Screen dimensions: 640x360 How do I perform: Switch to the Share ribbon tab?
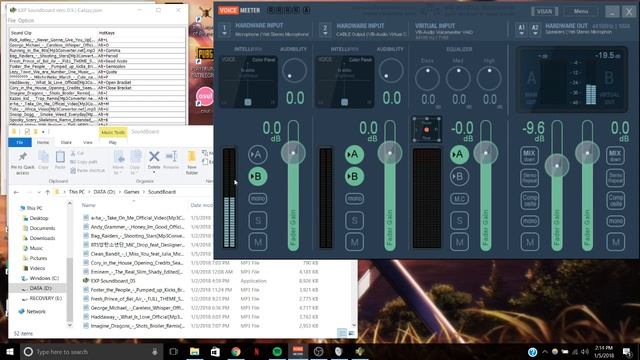pos(66,142)
